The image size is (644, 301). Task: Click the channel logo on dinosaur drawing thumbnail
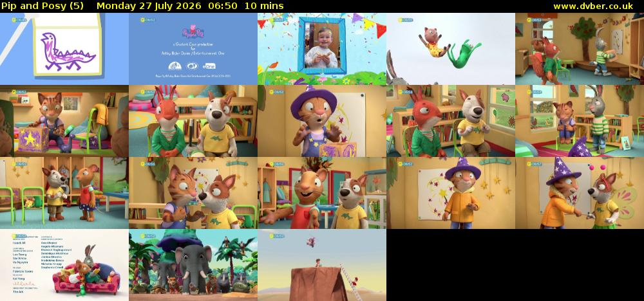coord(19,20)
